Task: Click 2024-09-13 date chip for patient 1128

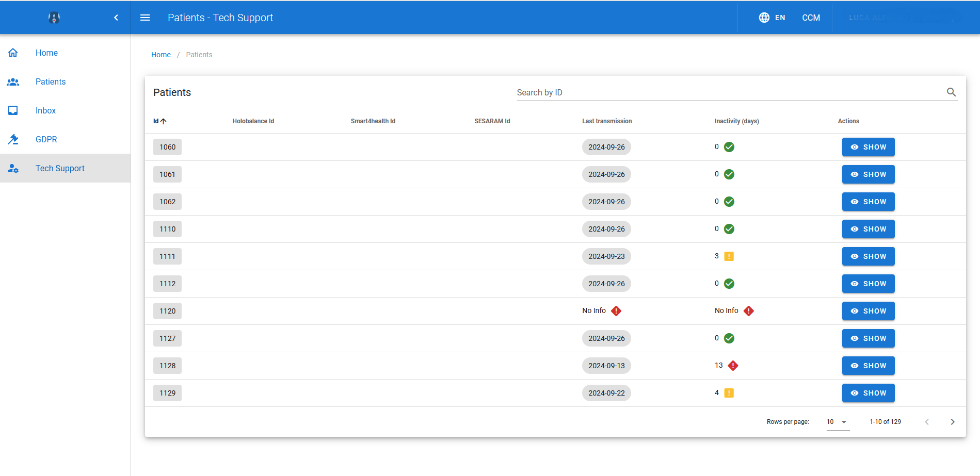Action: (606, 366)
